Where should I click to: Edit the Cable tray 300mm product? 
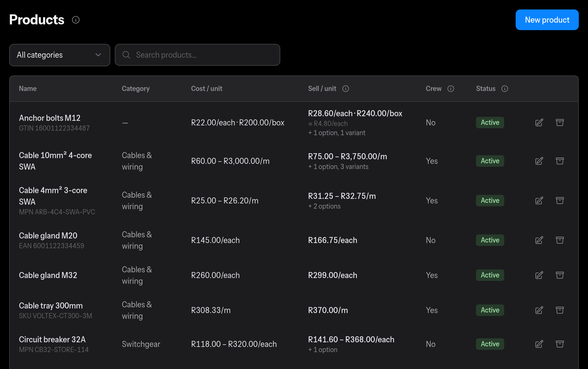coord(539,310)
